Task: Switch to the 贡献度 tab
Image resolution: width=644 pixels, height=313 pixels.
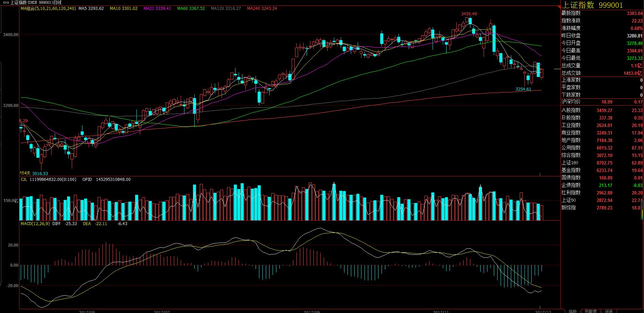Action: (591, 311)
